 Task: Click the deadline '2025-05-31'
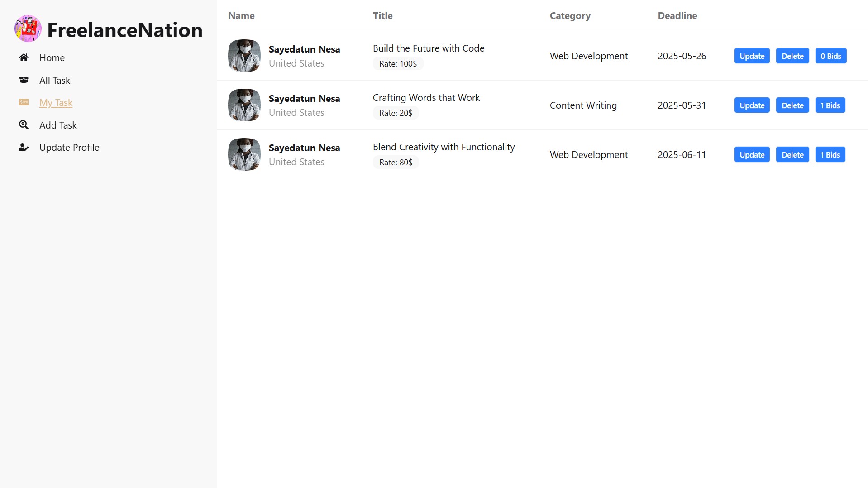pyautogui.click(x=682, y=105)
